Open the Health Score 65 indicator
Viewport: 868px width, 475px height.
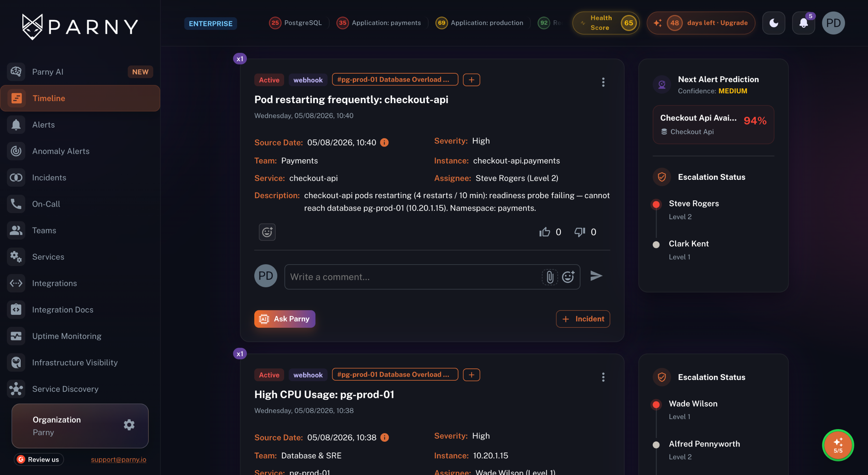pyautogui.click(x=606, y=23)
